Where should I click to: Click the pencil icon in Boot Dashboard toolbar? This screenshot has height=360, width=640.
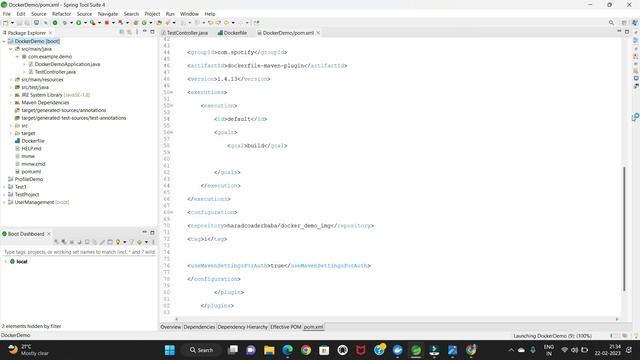click(x=102, y=242)
